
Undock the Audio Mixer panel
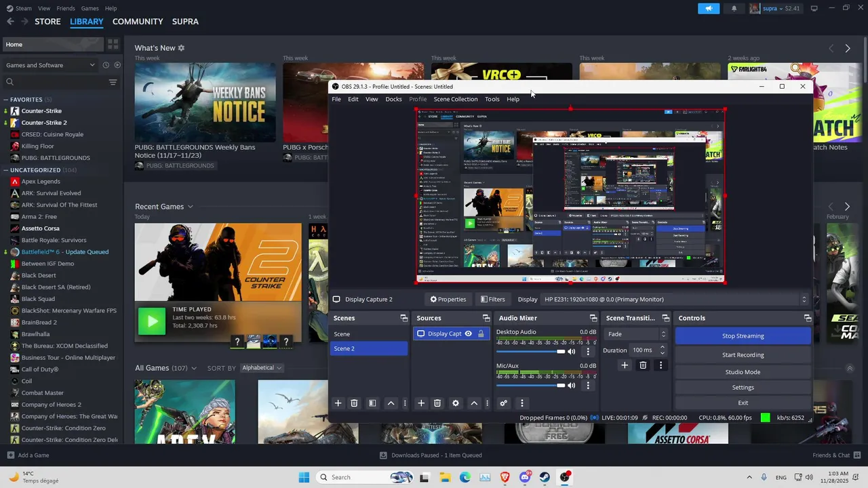[x=593, y=318]
